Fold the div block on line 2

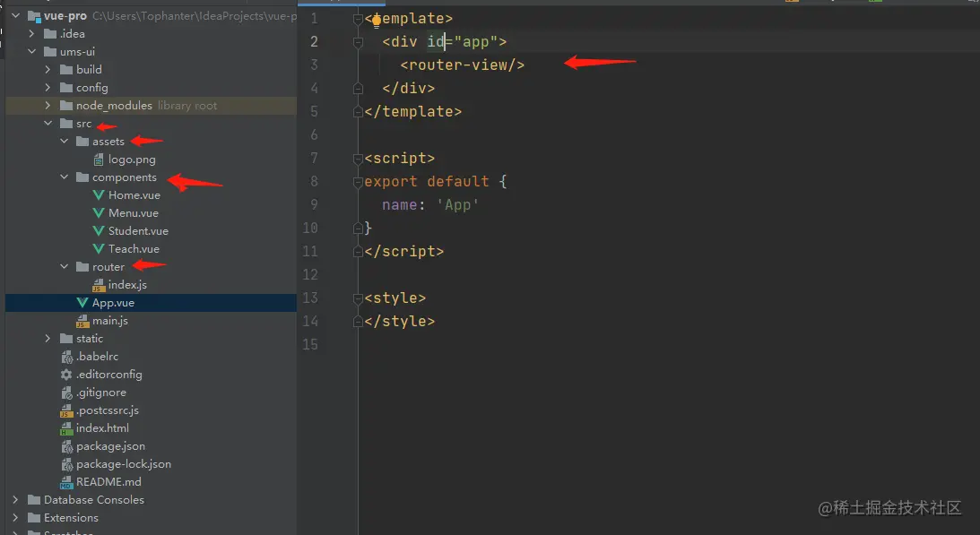[x=358, y=42]
